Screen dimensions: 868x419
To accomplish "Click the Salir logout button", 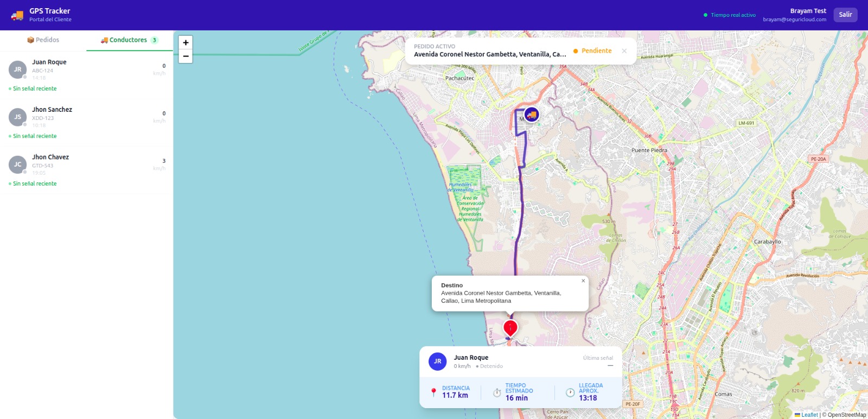I will coord(845,15).
